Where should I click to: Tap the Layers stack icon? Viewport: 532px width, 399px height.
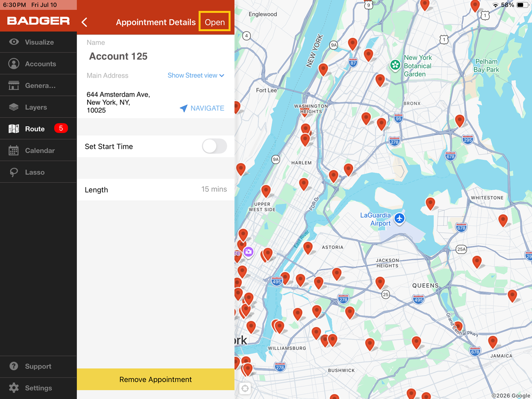pos(14,107)
